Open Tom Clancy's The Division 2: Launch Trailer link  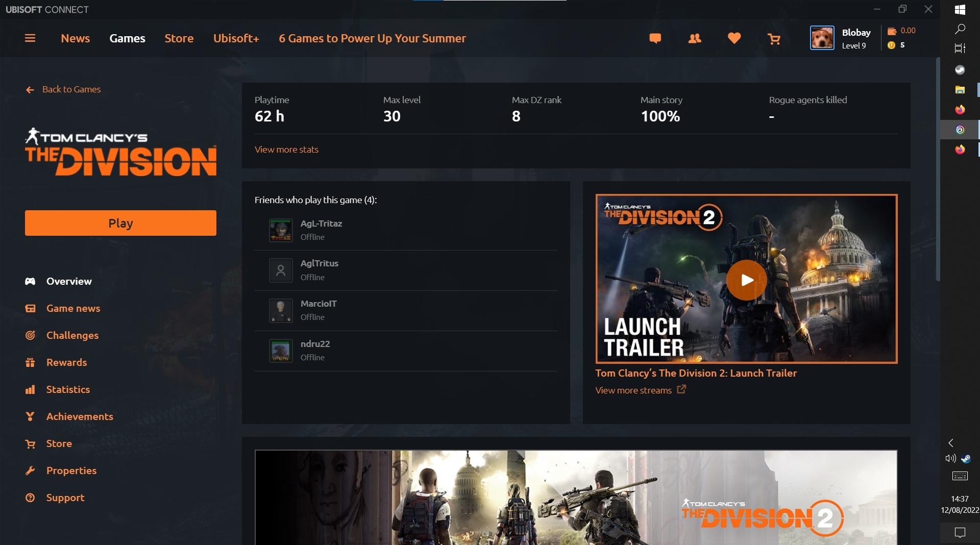click(696, 373)
